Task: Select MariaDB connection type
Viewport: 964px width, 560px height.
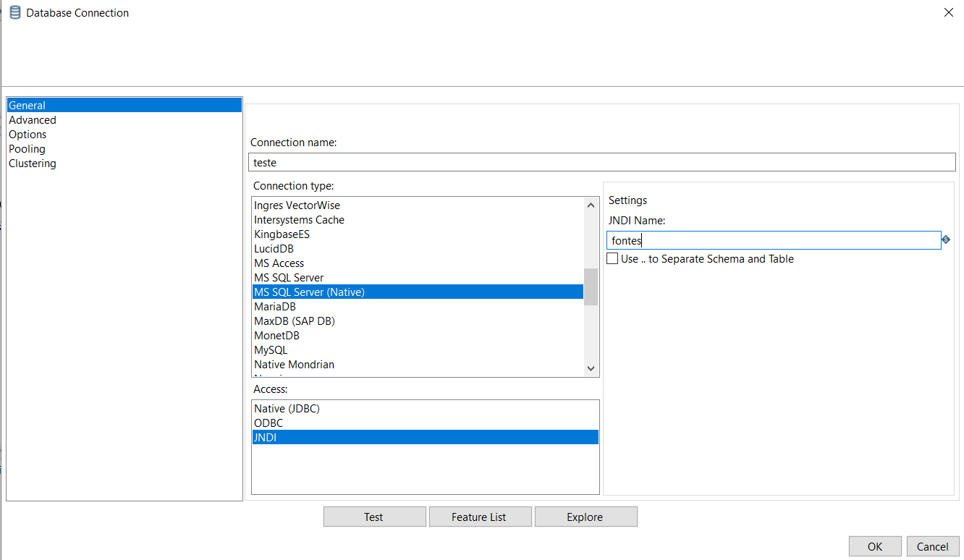Action: click(x=418, y=306)
